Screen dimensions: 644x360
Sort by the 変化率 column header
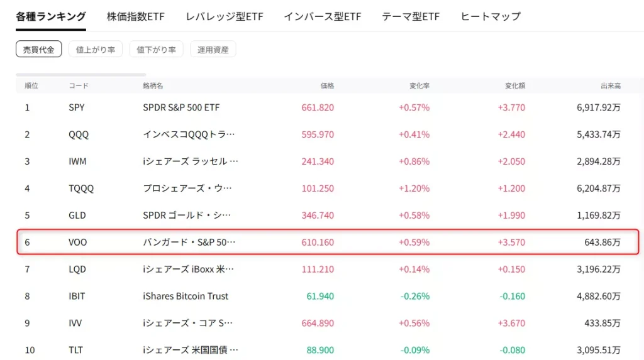(420, 85)
